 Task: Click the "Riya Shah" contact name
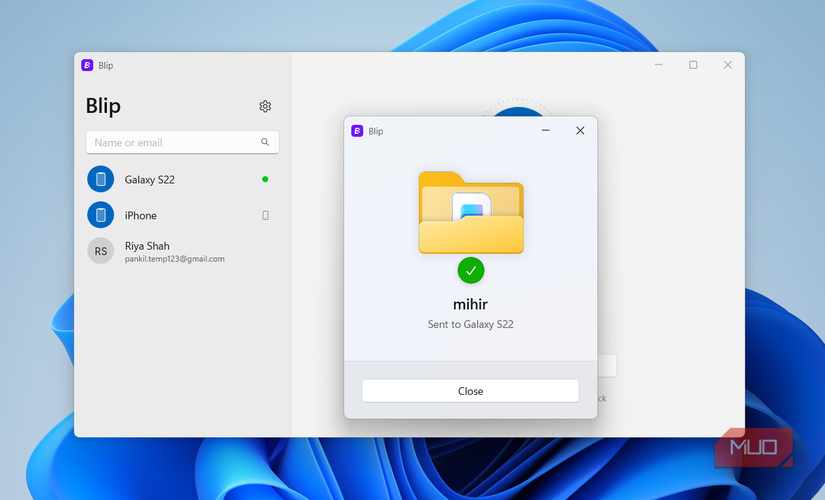[147, 246]
